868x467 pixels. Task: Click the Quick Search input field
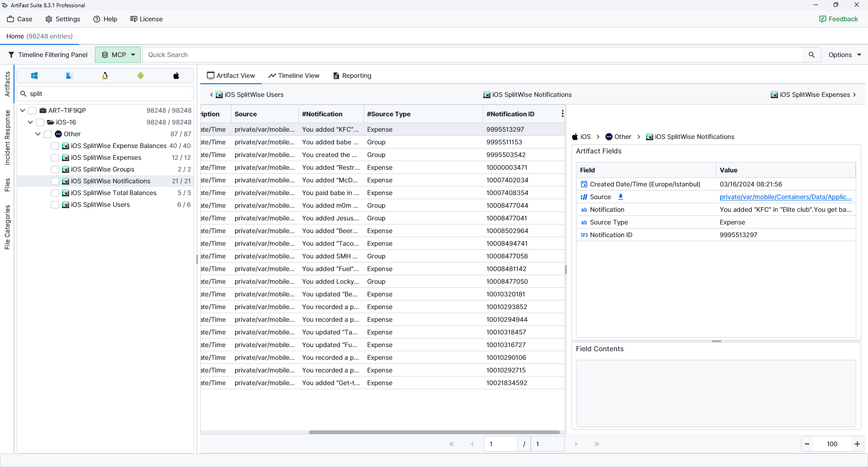click(x=473, y=55)
